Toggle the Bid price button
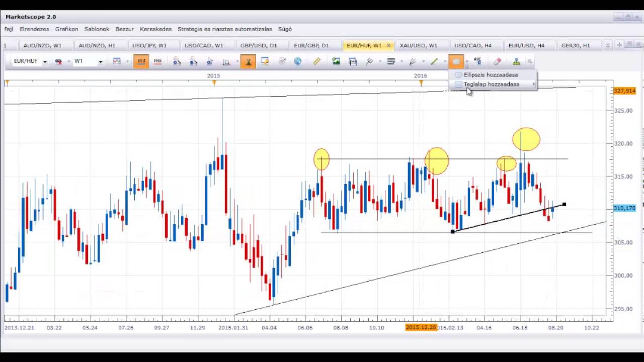Screen dimensions: 644x362 pyautogui.click(x=141, y=61)
